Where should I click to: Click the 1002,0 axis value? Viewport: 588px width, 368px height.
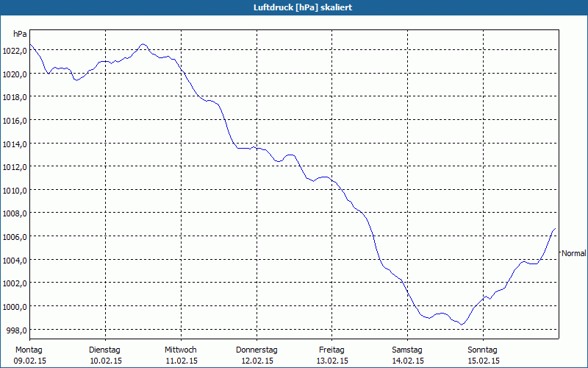[x=15, y=284]
